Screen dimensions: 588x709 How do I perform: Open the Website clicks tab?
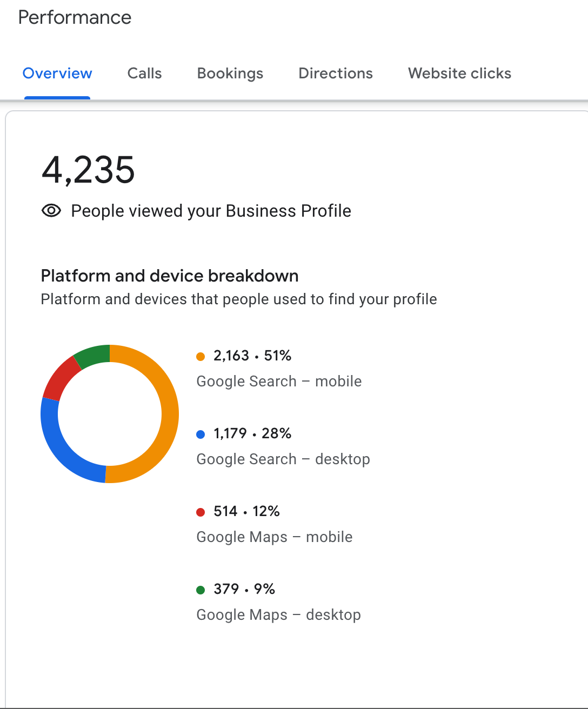click(459, 73)
